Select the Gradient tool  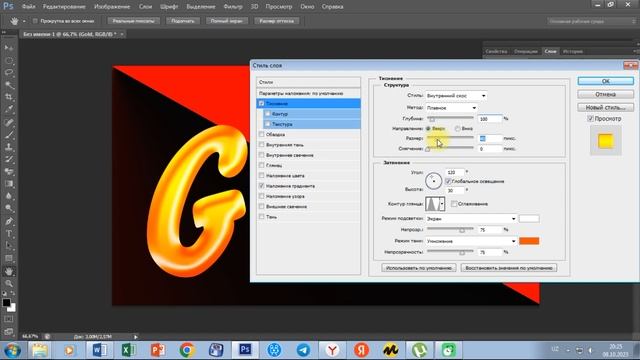tap(9, 184)
